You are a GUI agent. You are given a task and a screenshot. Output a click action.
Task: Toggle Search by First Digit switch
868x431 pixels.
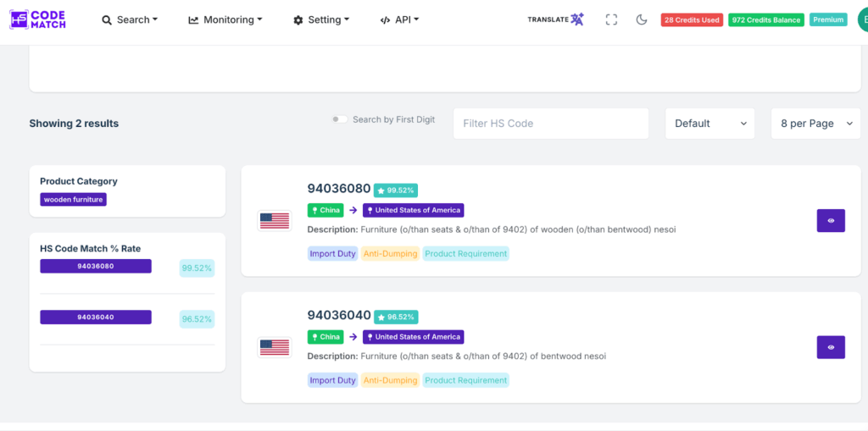(x=339, y=119)
